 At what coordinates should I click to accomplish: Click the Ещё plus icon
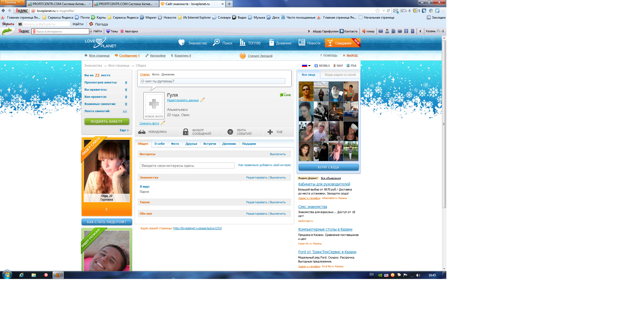coord(270,132)
